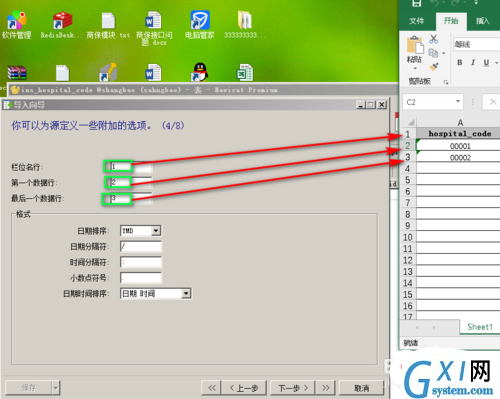
Task: Select the hospital_code header cell
Action: (459, 134)
